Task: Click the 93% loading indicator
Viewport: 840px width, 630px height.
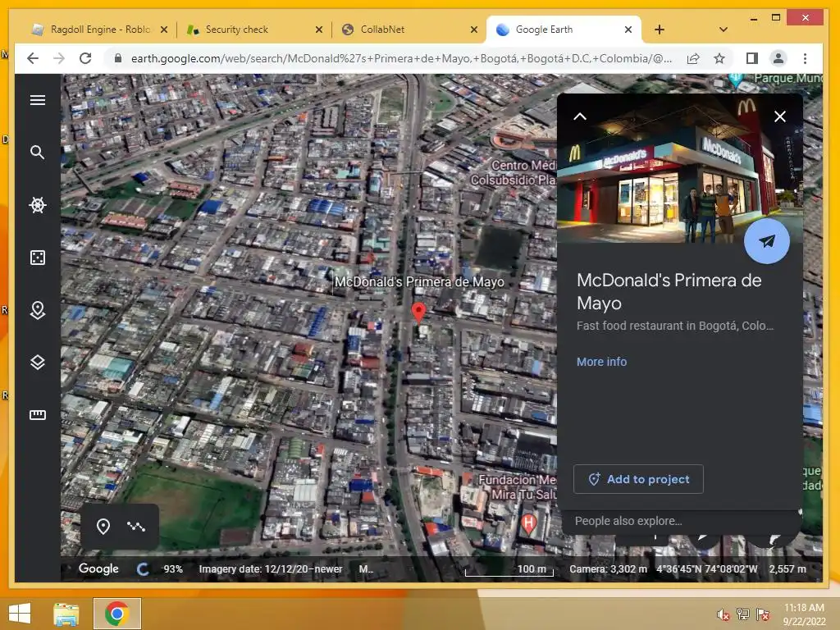Action: 172,569
